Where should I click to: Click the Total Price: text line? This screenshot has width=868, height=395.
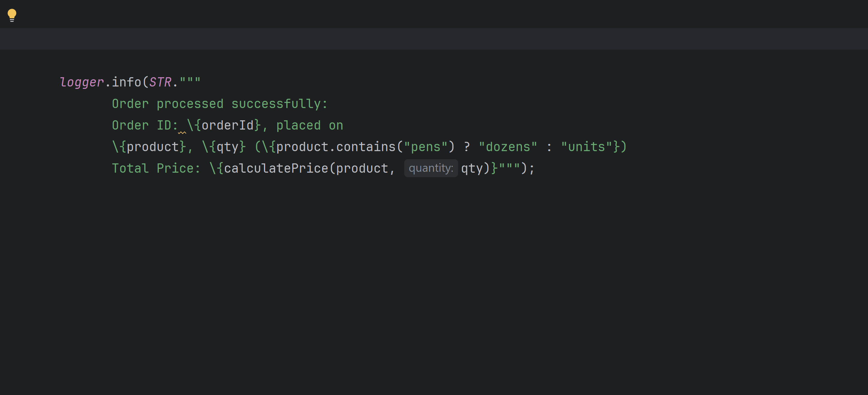[156, 168]
